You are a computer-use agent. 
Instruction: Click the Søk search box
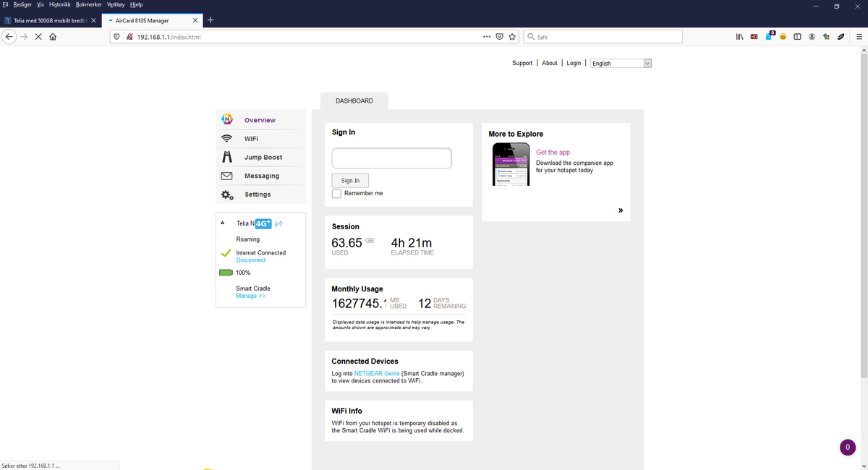point(603,36)
